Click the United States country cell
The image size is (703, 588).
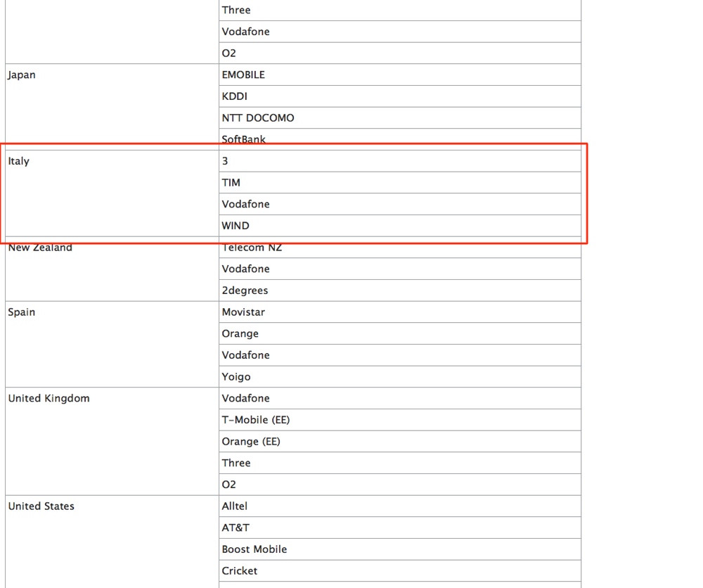(x=41, y=506)
